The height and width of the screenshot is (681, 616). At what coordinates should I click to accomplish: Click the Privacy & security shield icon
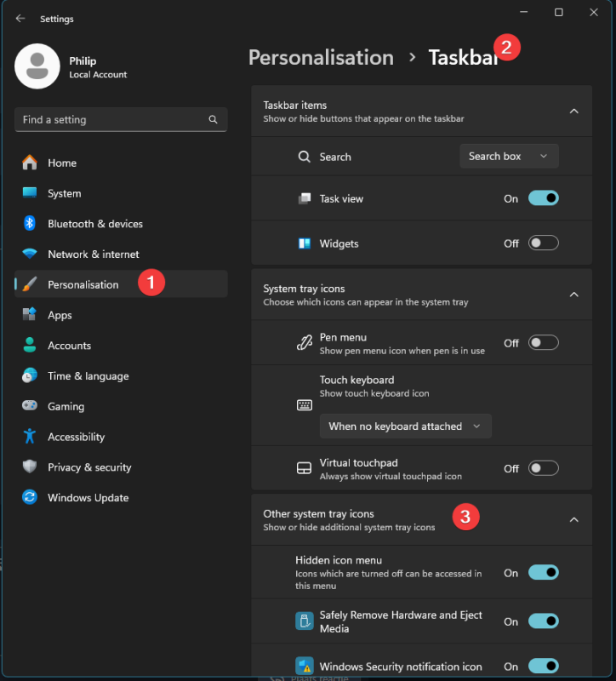[x=30, y=467]
